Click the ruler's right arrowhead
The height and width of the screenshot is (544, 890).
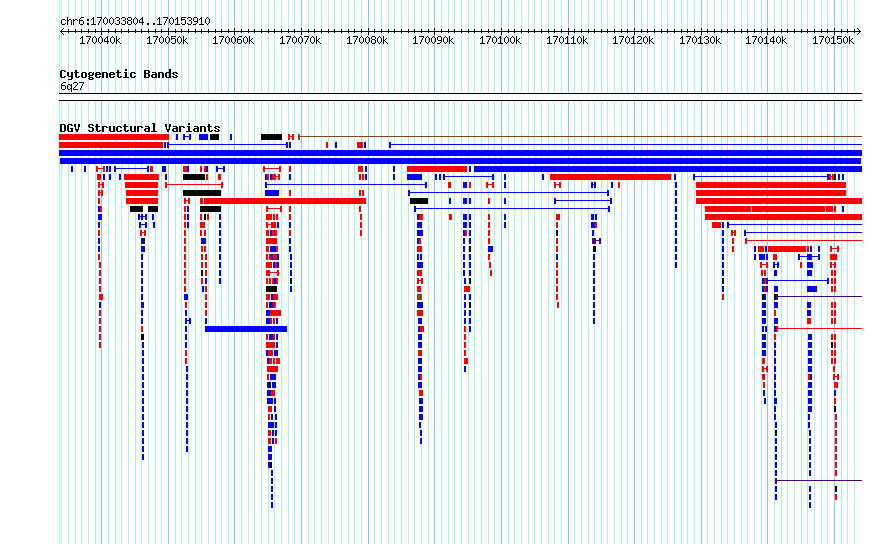(x=859, y=32)
